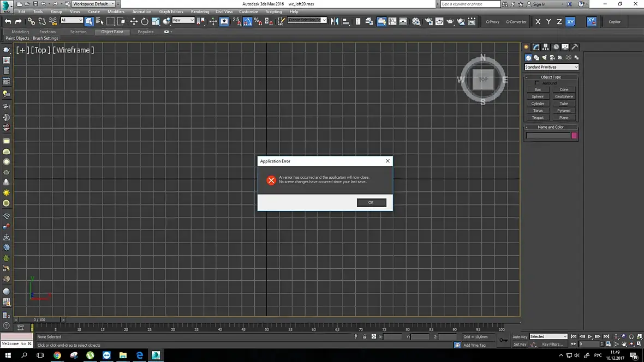Click the Mirror tool icon
This screenshot has width=644, height=362.
click(x=335, y=21)
